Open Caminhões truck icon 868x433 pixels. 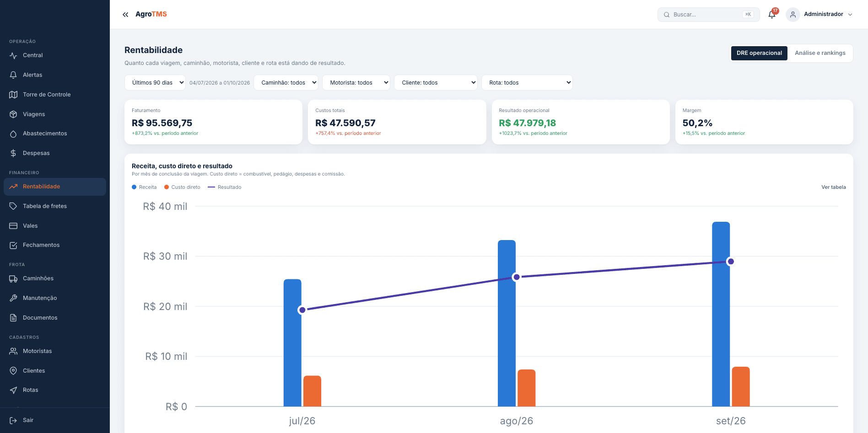[x=13, y=278]
